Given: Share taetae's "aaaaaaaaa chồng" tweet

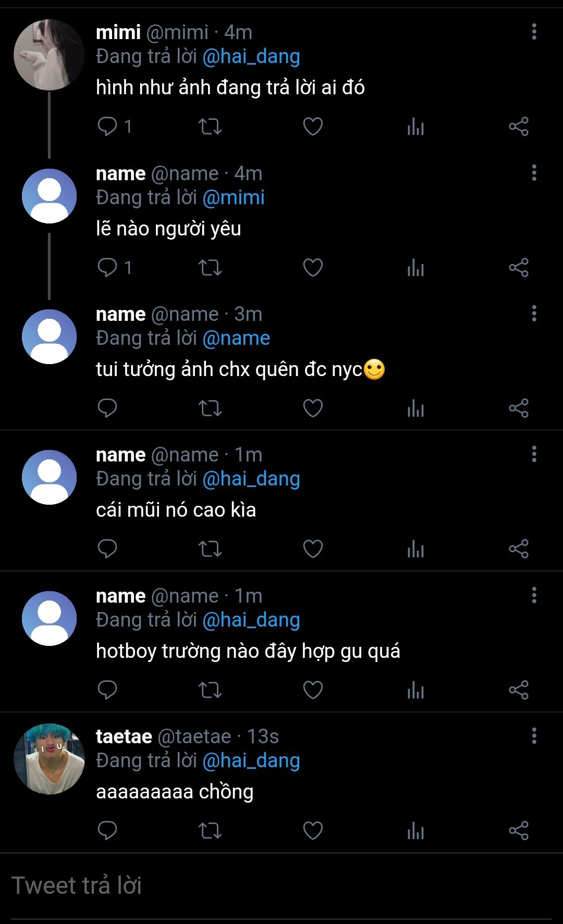Looking at the screenshot, I should [519, 831].
